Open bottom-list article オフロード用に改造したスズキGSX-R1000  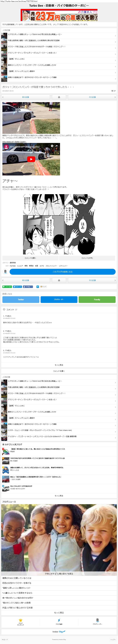coord(59,395)
